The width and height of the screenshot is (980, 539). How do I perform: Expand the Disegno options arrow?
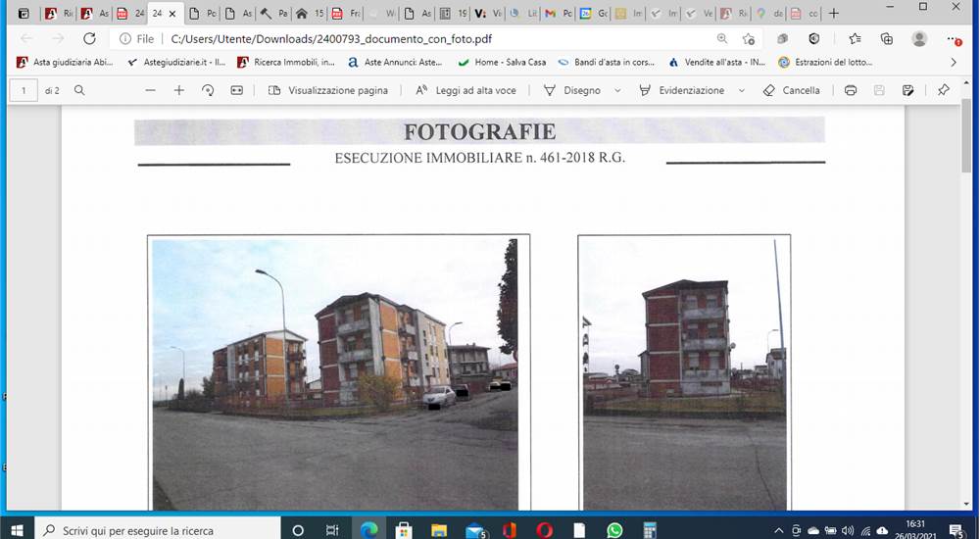[617, 91]
